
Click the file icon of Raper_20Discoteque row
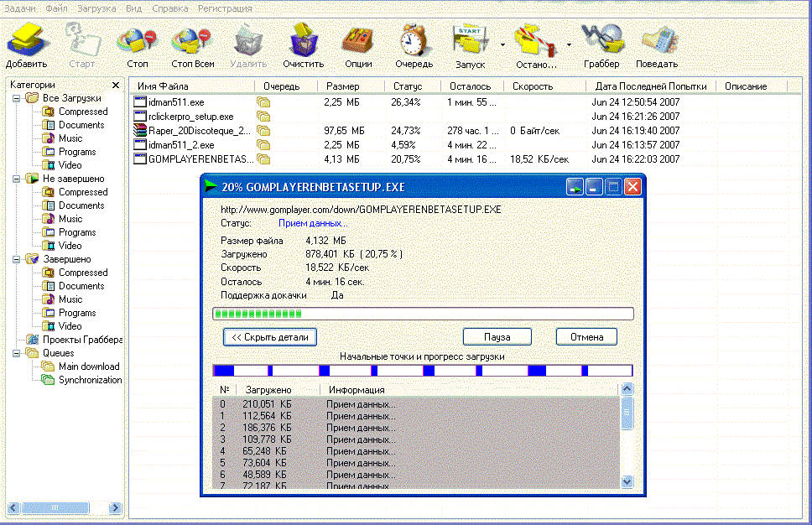(140, 131)
